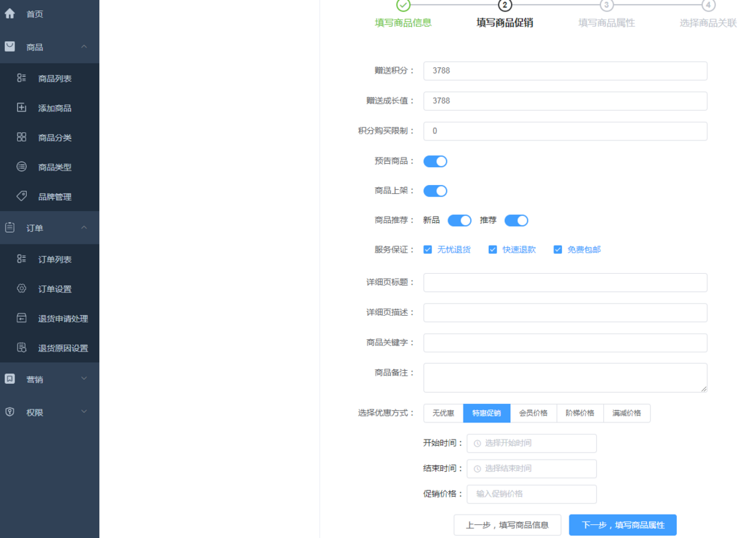Click the green checkmark step one icon
The image size is (756, 538).
pyautogui.click(x=403, y=6)
